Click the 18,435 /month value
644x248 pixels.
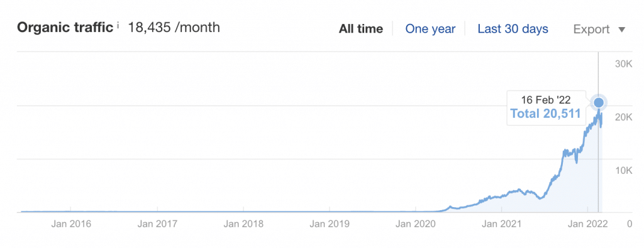pyautogui.click(x=174, y=28)
